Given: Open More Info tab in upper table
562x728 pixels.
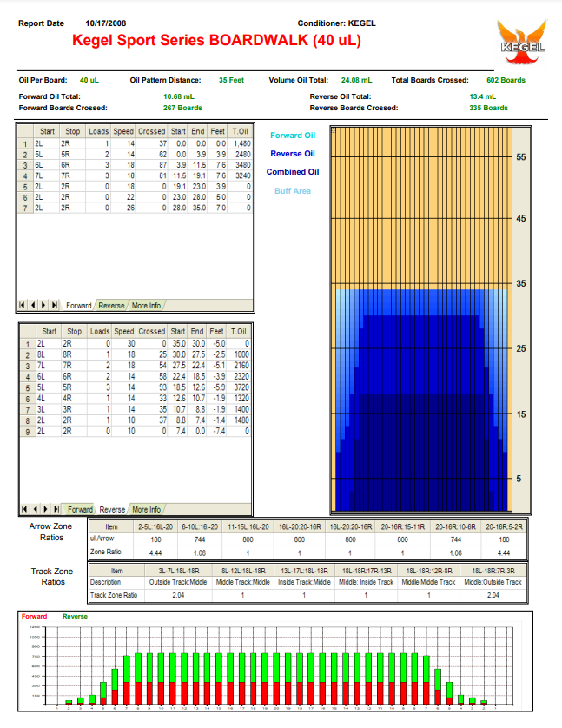Looking at the screenshot, I should (x=146, y=306).
